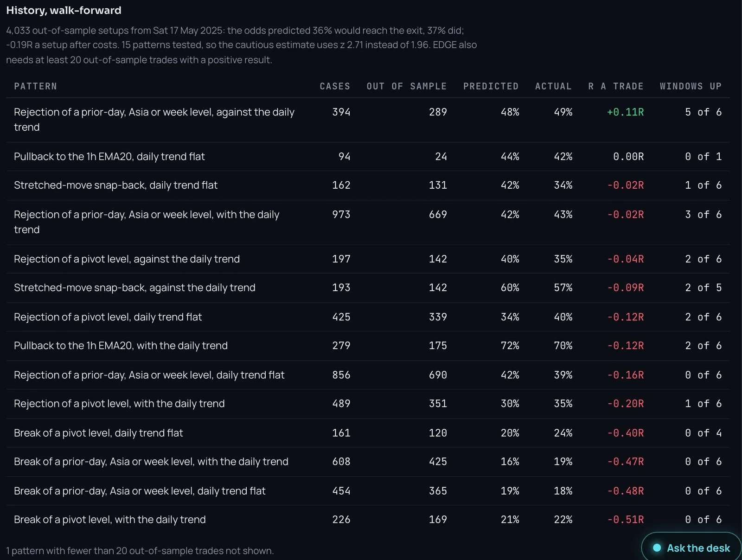The image size is (742, 560).
Task: Click the R A TRADE column header
Action: pos(616,86)
